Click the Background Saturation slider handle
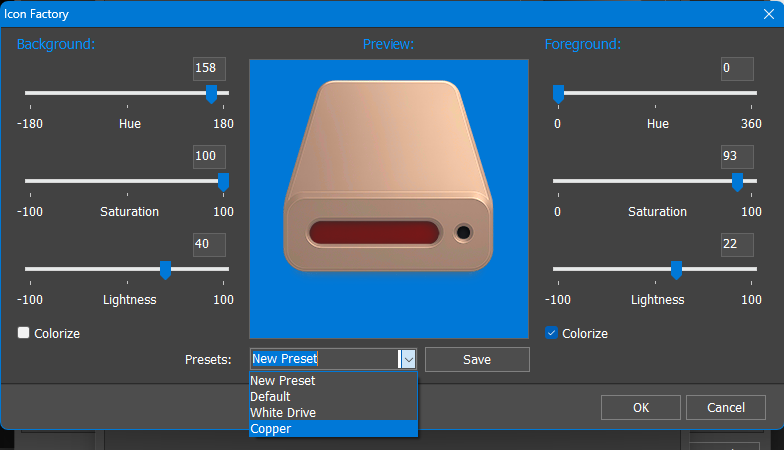 click(223, 182)
